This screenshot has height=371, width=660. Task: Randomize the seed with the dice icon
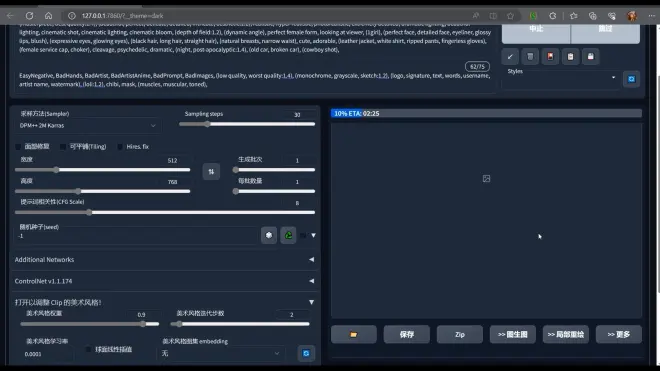coord(269,235)
